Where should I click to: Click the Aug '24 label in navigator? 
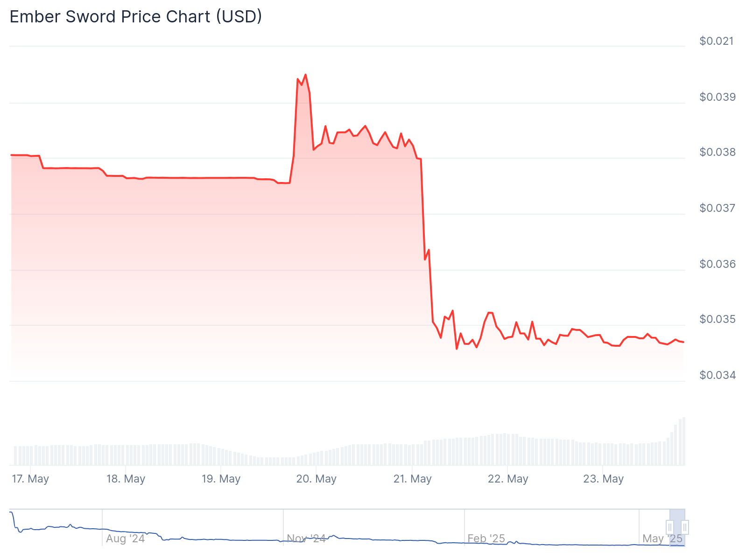tap(125, 539)
